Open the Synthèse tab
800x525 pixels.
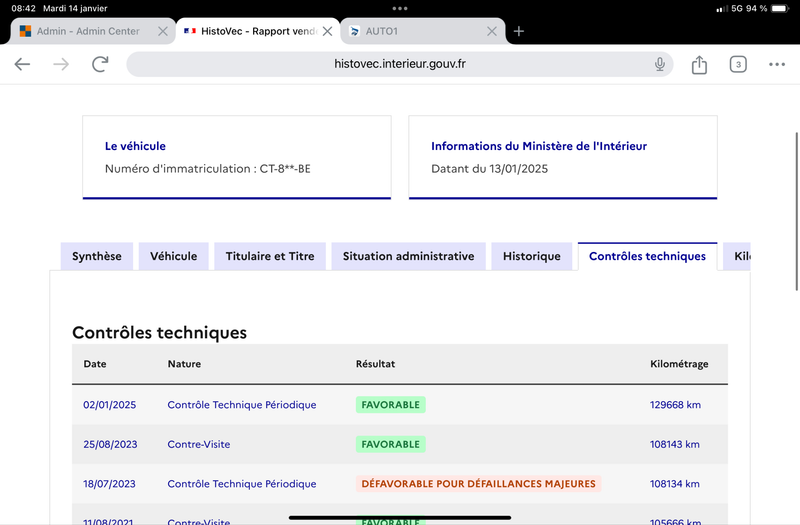coord(97,256)
